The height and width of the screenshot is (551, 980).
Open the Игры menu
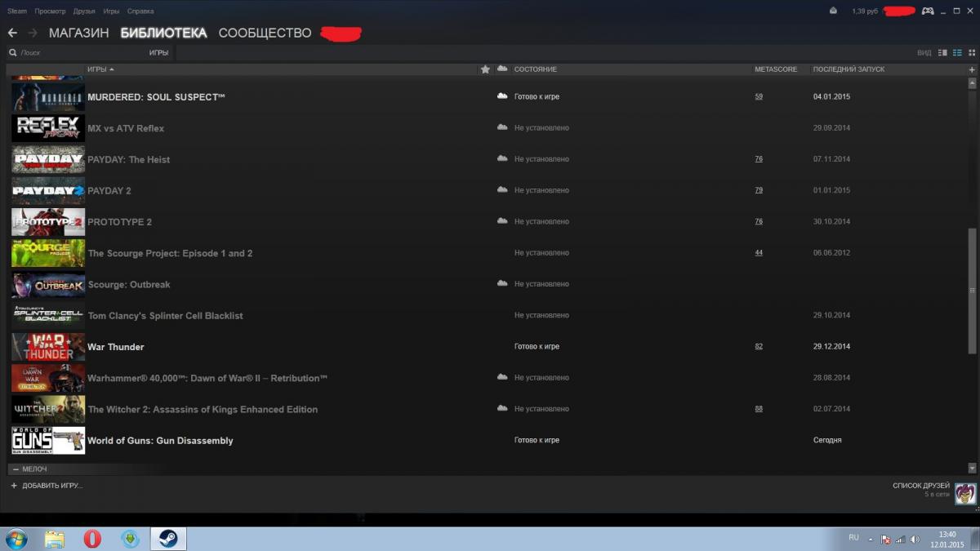click(112, 11)
